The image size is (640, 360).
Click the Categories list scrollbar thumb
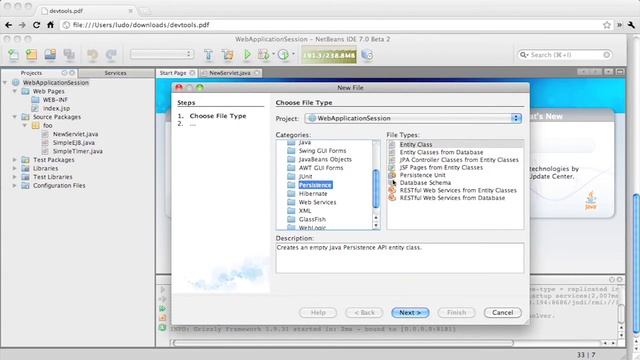pyautogui.click(x=376, y=189)
